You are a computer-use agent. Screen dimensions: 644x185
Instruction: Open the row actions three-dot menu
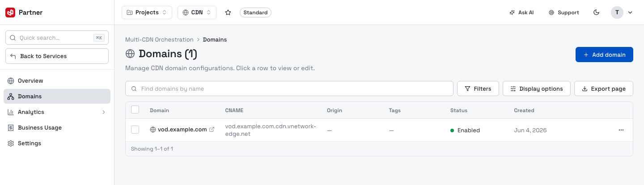(621, 130)
